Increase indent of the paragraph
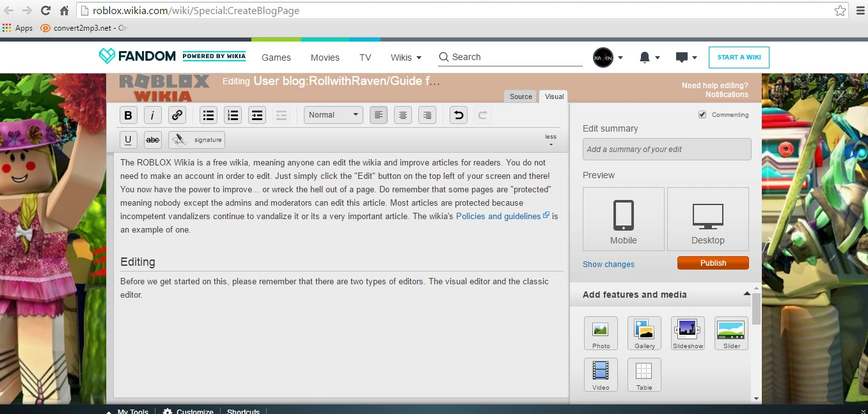 point(257,115)
